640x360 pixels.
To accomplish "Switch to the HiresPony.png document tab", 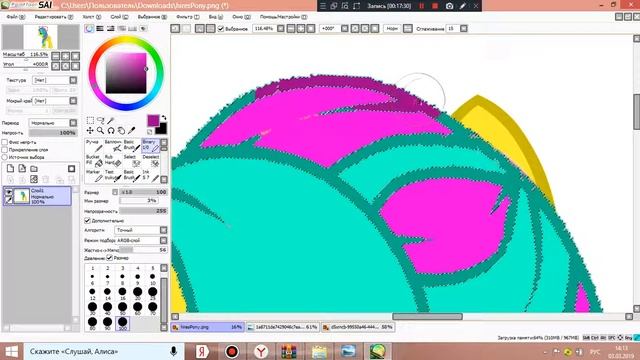I will (x=207, y=327).
